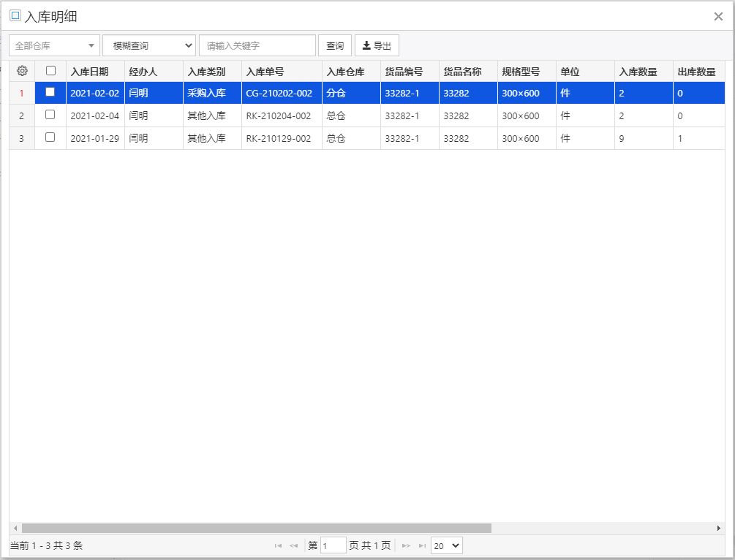Click the page number input field
735x560 pixels.
click(x=333, y=545)
